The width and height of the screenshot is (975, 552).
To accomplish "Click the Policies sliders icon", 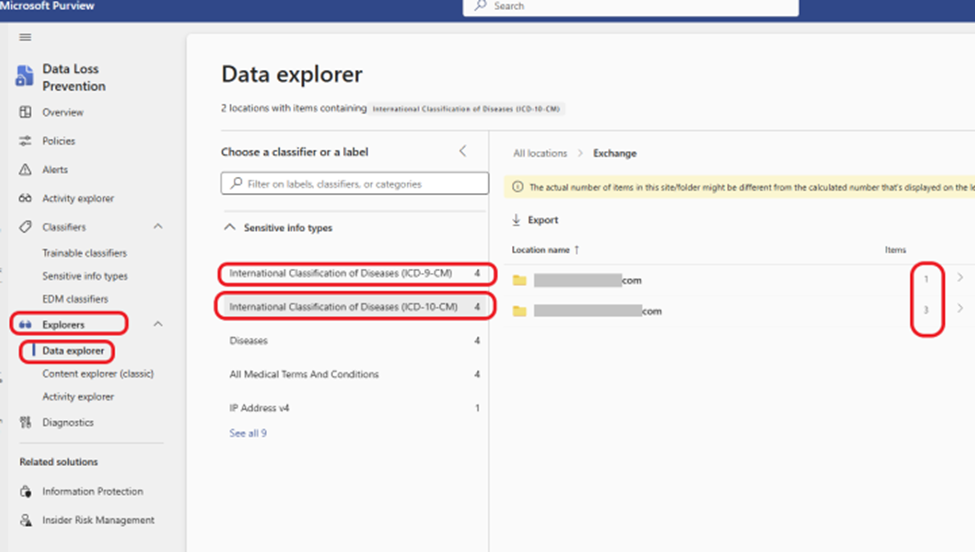I will tap(25, 140).
